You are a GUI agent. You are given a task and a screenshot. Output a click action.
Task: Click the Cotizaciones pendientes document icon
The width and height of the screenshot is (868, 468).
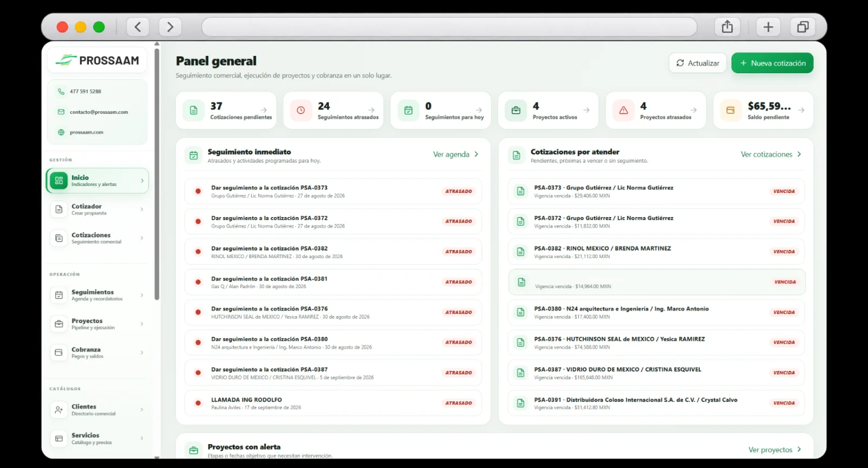click(194, 110)
